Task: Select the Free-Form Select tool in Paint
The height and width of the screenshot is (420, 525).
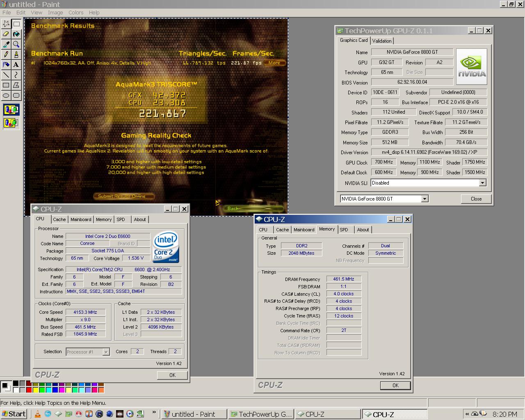Action: [x=6, y=24]
